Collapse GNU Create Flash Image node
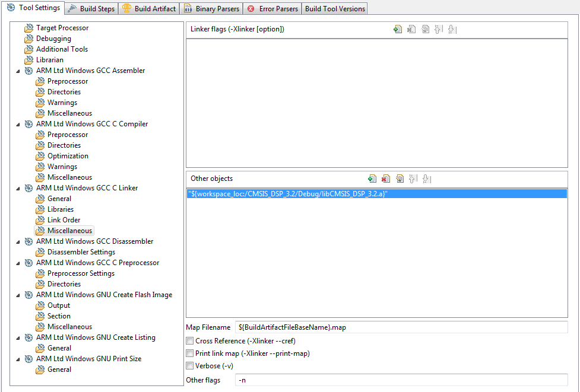The image size is (580, 392). point(18,295)
